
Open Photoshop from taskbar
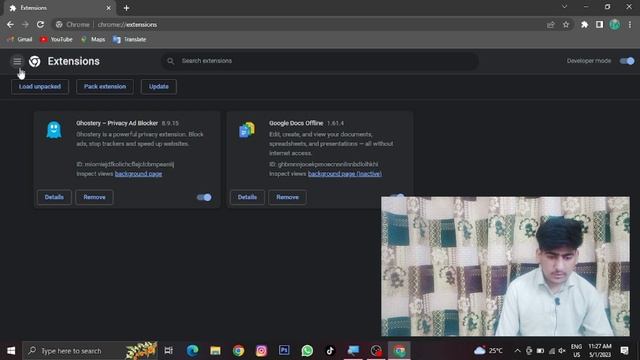pyautogui.click(x=284, y=351)
